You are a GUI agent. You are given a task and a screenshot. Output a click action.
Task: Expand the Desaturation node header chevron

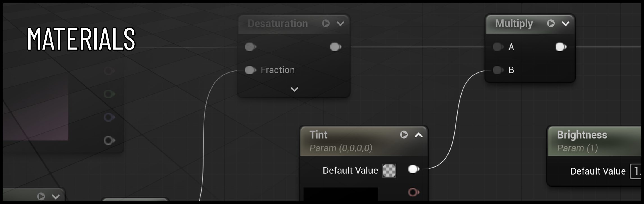tap(340, 24)
